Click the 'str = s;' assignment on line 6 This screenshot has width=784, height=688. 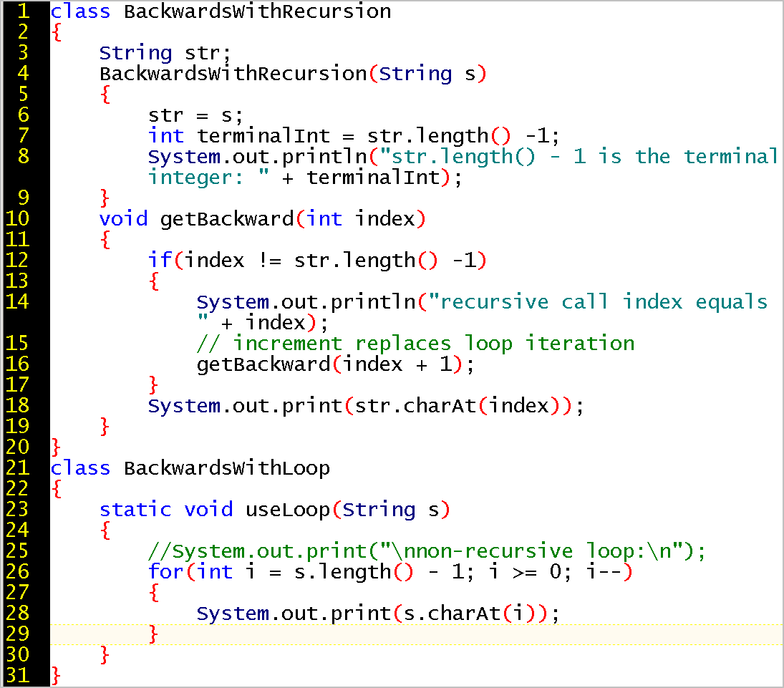195,115
